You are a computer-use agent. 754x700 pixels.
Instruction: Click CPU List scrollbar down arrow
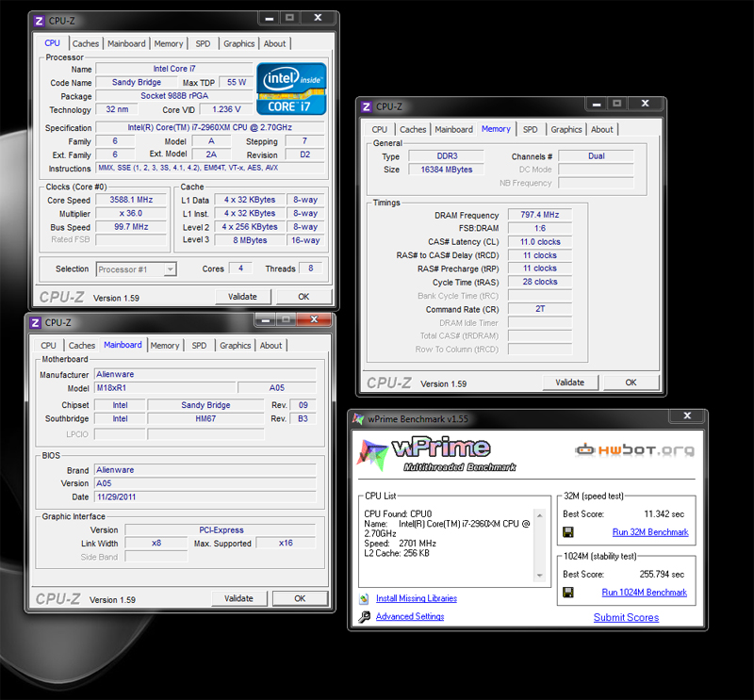pyautogui.click(x=539, y=576)
